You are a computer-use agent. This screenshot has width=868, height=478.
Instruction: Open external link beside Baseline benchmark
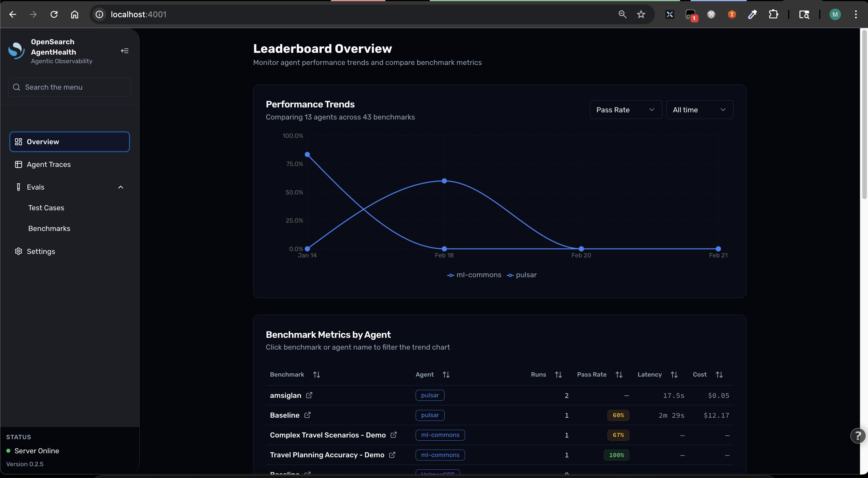click(x=308, y=415)
